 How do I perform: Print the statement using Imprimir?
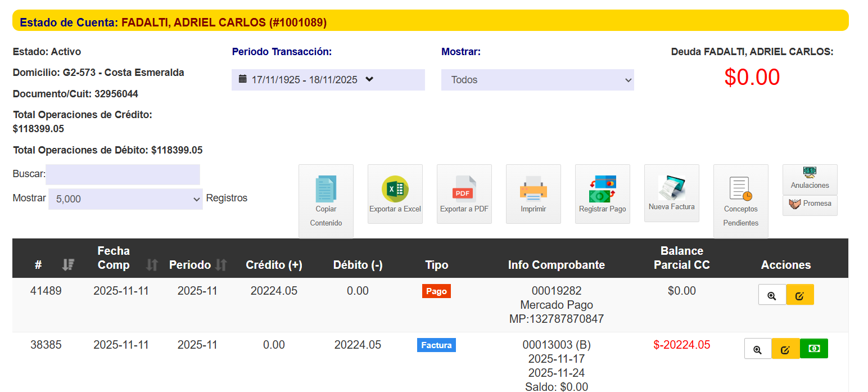click(x=534, y=194)
